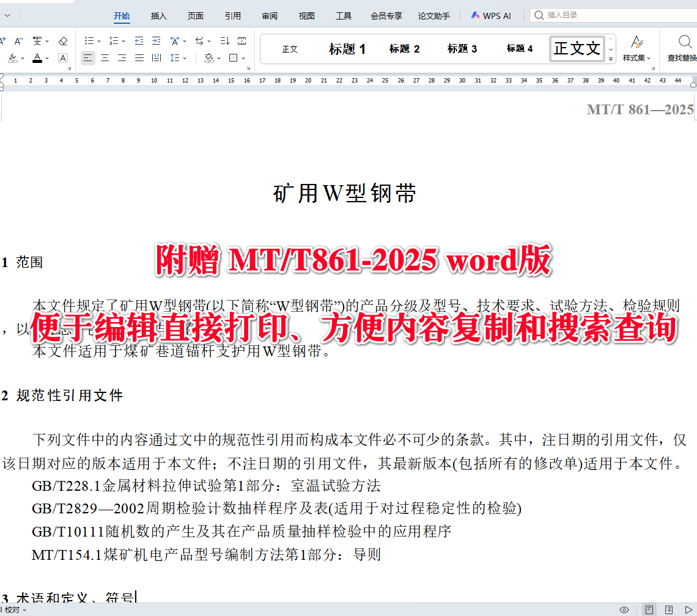This screenshot has height=616, width=697.
Task: Open the 页面 tab
Action: [x=196, y=16]
